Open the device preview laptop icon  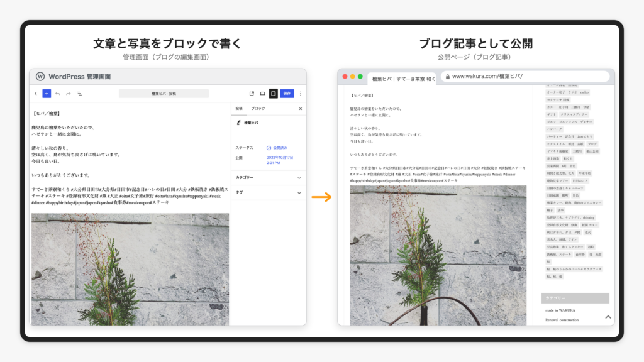pos(262,94)
